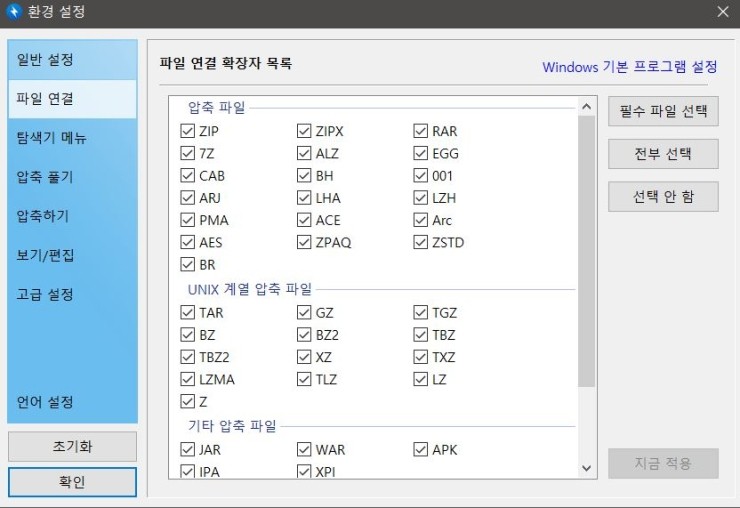Toggle the BZ2 checkbox
740x508 pixels.
pos(304,334)
